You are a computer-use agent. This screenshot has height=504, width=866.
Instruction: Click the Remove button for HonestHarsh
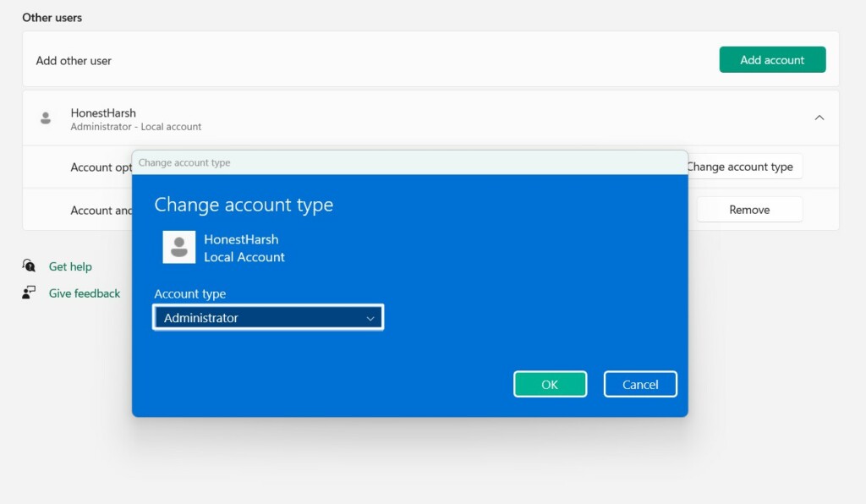749,210
